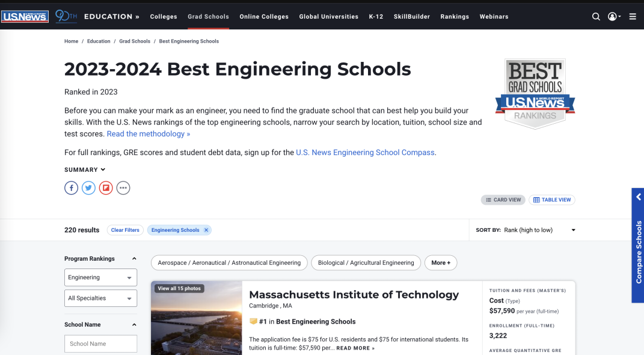
Task: Share page via Flipboard icon
Action: coord(106,188)
